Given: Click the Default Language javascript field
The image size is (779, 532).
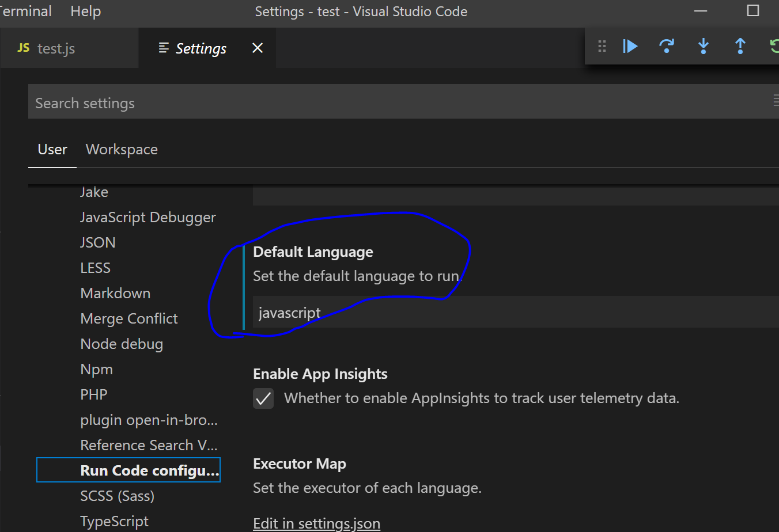Looking at the screenshot, I should click(516, 312).
